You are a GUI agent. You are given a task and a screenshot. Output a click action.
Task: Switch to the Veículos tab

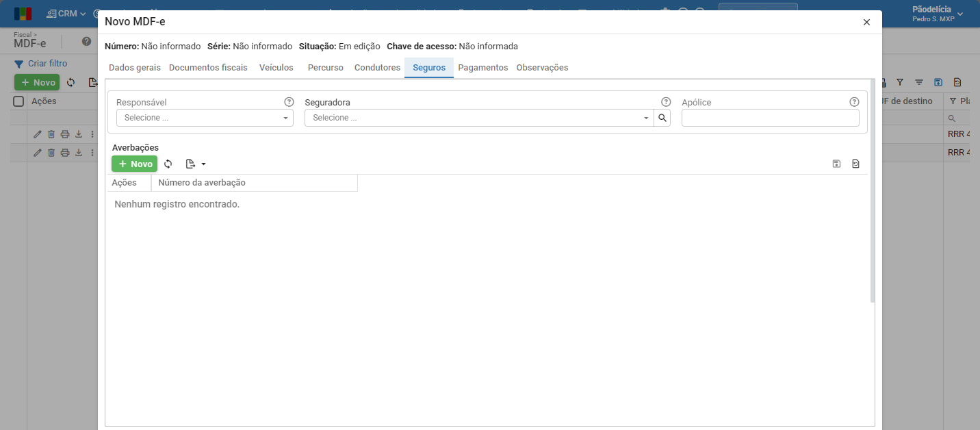(x=276, y=68)
